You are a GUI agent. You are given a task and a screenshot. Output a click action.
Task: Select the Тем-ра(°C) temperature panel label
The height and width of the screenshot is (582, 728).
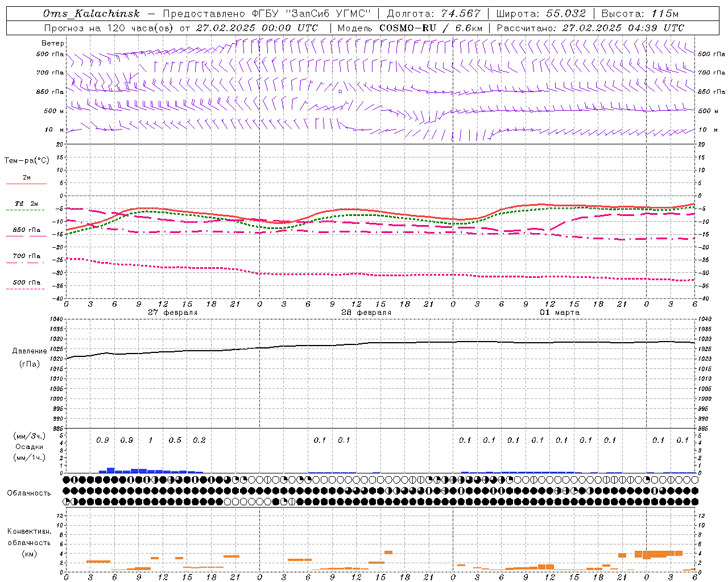tap(27, 161)
